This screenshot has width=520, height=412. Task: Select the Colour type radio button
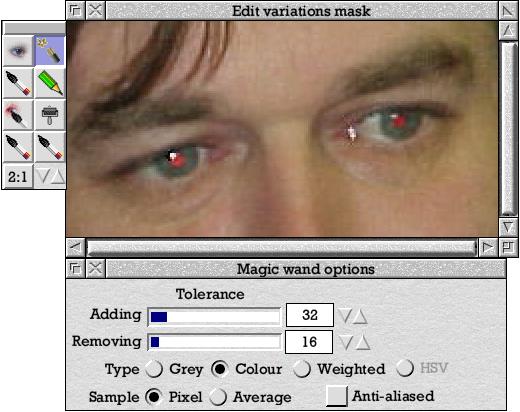[x=220, y=369]
